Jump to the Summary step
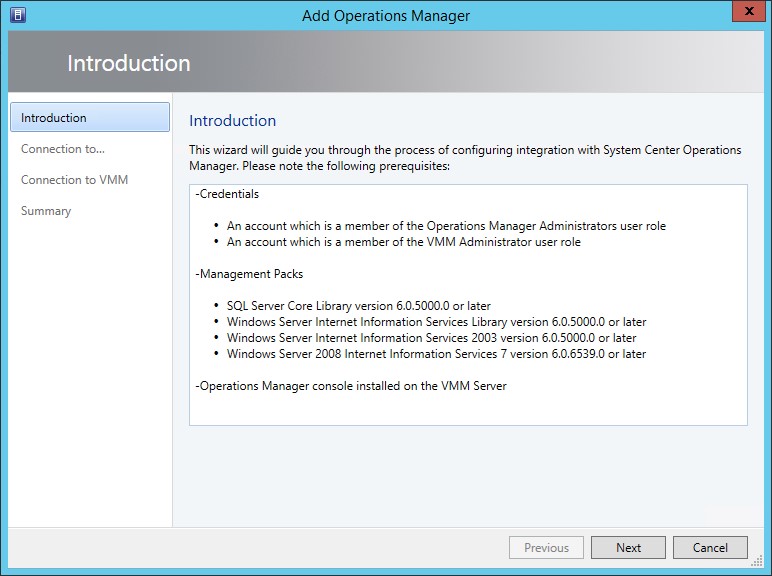 pyautogui.click(x=46, y=211)
